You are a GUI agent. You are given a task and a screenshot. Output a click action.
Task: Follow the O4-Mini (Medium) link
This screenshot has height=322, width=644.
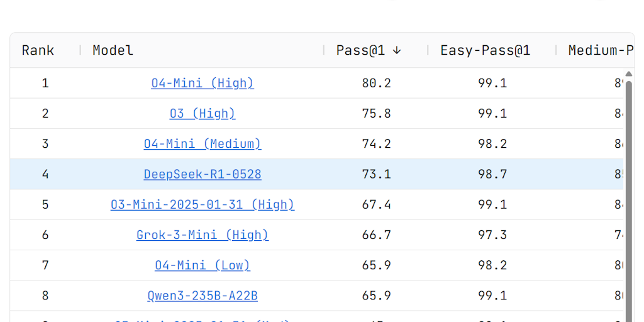[x=203, y=143]
